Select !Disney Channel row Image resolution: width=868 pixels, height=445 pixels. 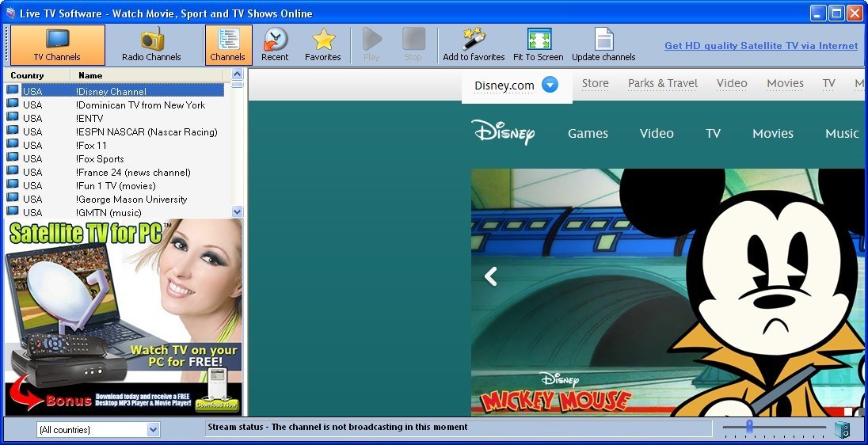tap(115, 91)
